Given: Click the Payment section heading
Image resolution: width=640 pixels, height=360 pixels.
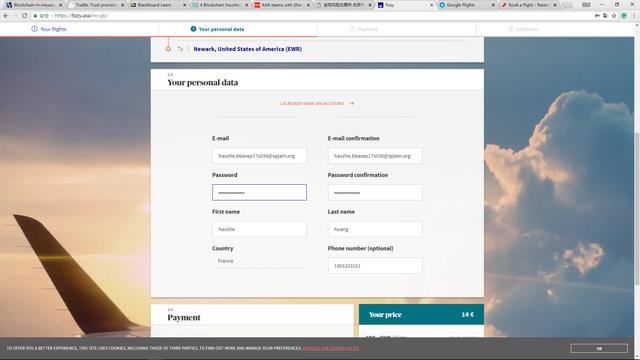Looking at the screenshot, I should coord(184,318).
